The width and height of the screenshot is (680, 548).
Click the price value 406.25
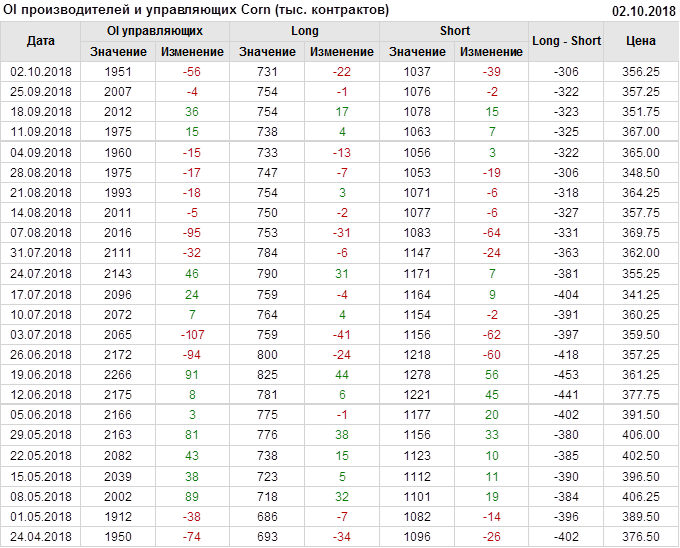coord(640,496)
